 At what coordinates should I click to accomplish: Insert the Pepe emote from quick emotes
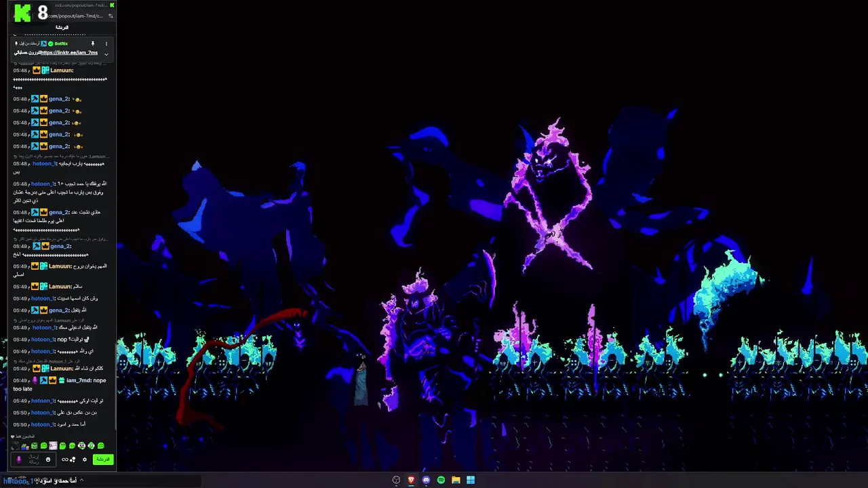click(x=25, y=446)
